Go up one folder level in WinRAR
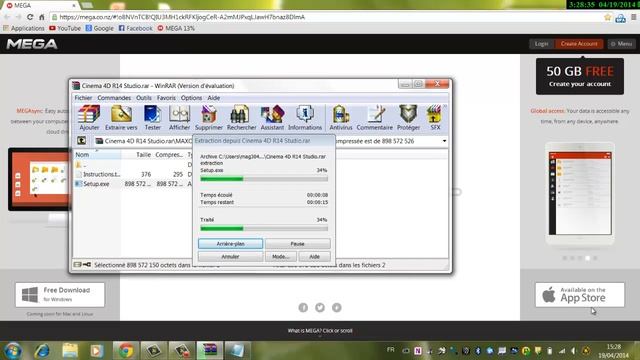The height and width of the screenshot is (360, 640). pos(81,141)
